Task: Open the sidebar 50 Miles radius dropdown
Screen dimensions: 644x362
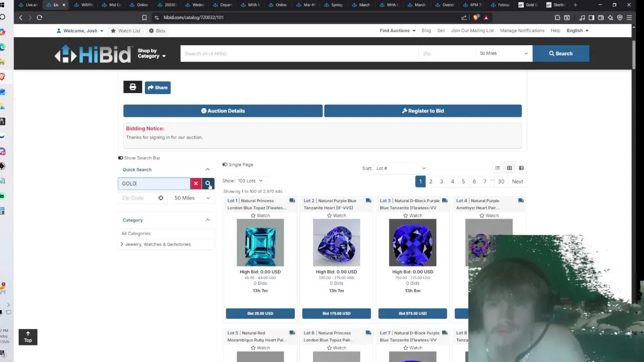Action: [x=192, y=198]
